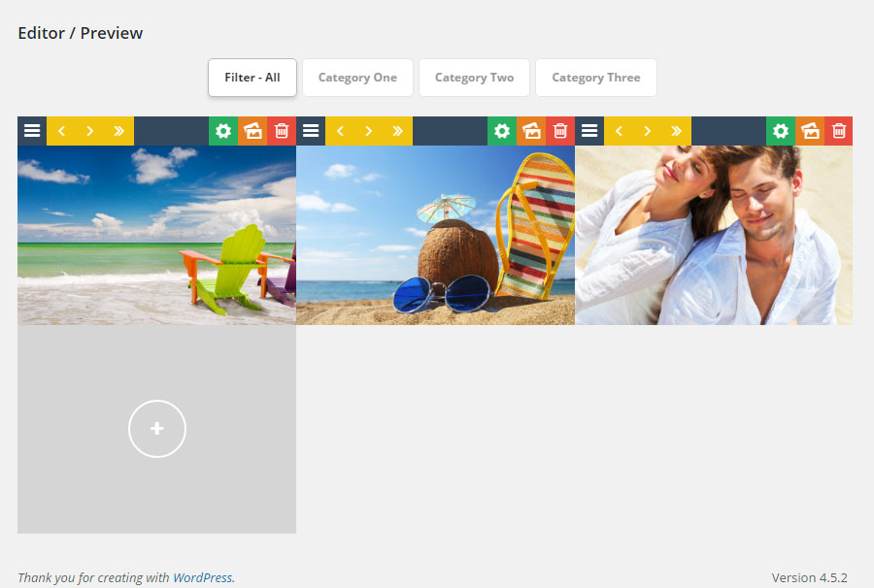Move couple item right with arrow
This screenshot has width=874, height=588.
click(647, 131)
